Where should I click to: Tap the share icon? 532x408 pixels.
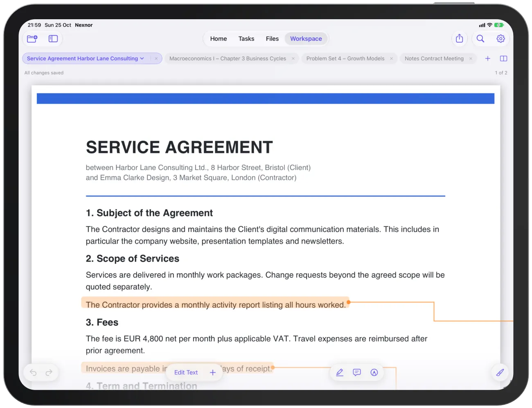(x=460, y=38)
